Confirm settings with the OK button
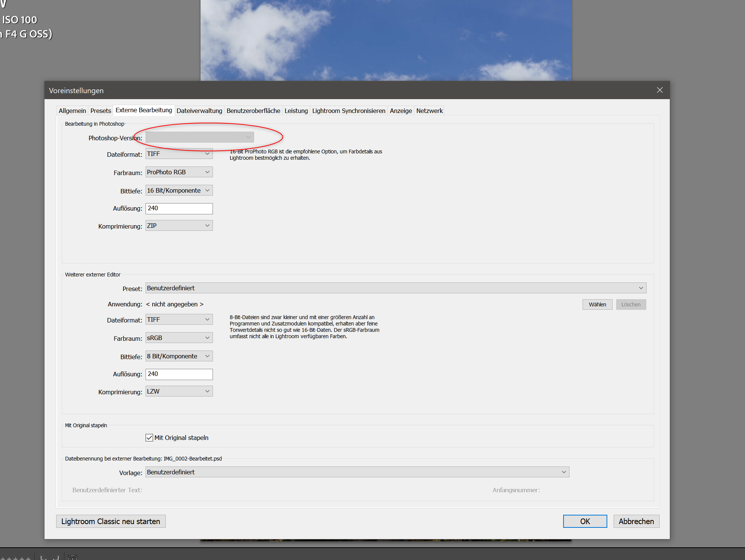The width and height of the screenshot is (745, 560). pyautogui.click(x=584, y=521)
